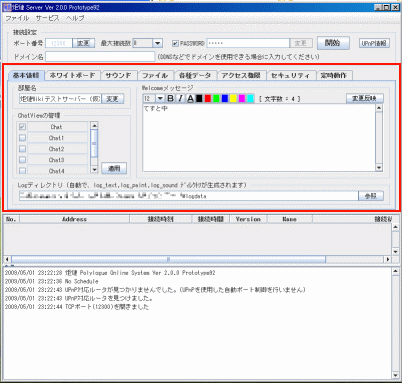Choose the blue text color swatch
This screenshot has height=383, width=402.
pyautogui.click(x=225, y=98)
